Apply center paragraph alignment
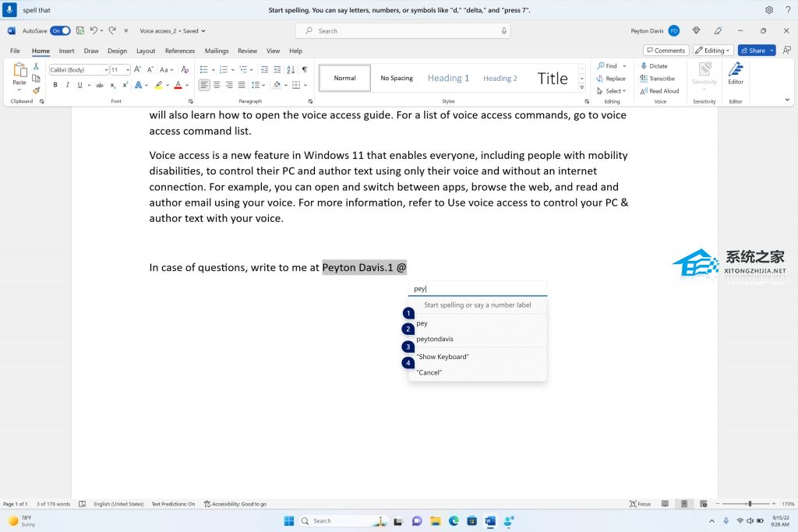This screenshot has width=798, height=532. pos(216,85)
